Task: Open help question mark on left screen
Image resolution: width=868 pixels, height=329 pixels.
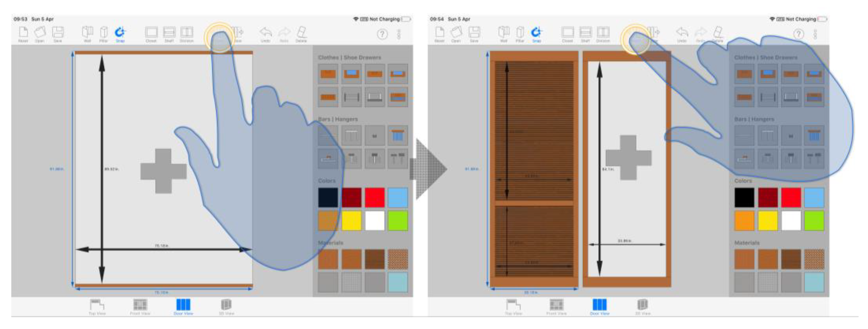Action: 382,34
